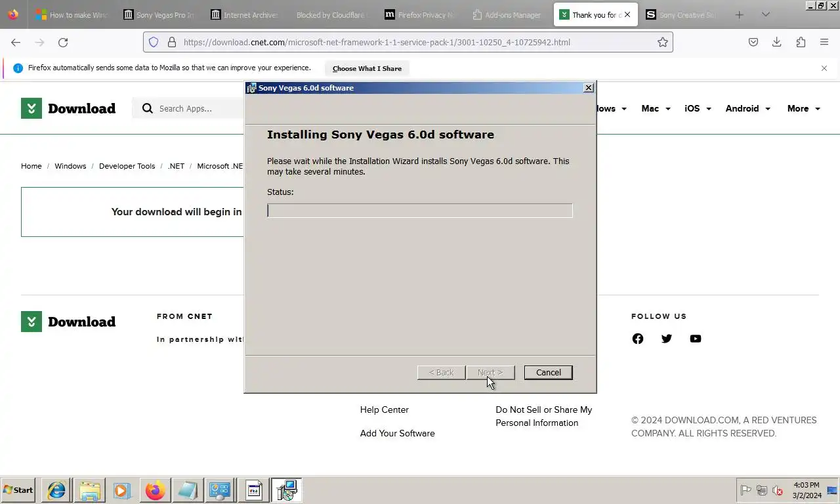The image size is (840, 504).
Task: Click Choose What I Share button
Action: pos(367,68)
